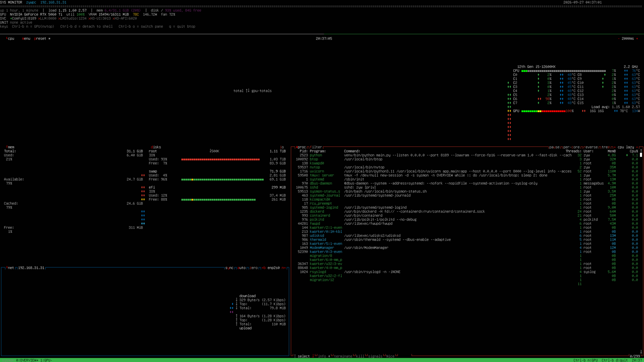Cycle the preset option in cpu header

pos(41,39)
